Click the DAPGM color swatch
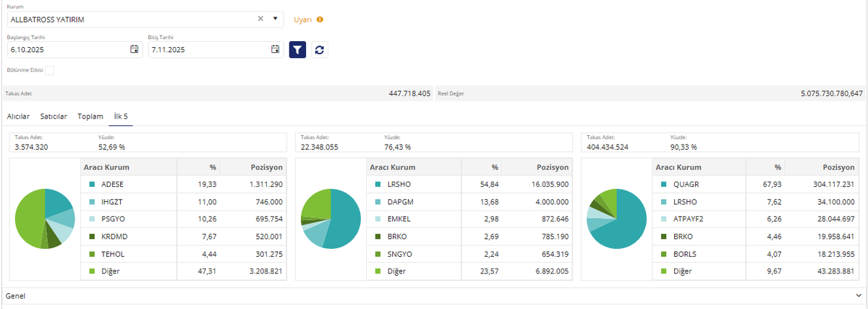 point(377,202)
